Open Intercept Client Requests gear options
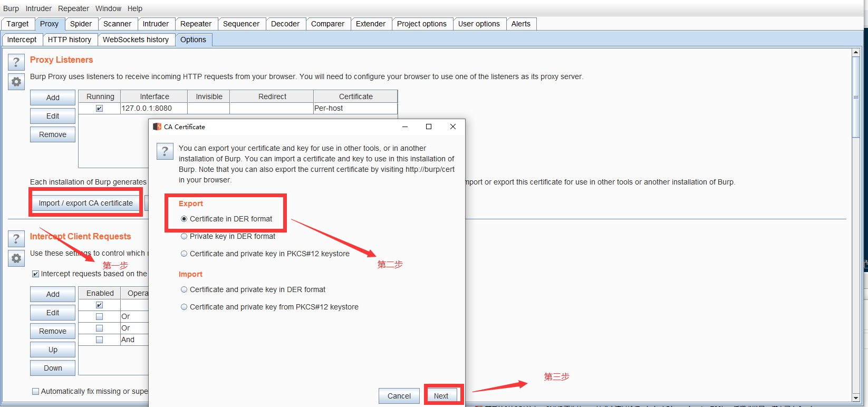Screen dimensions: 868x407 tap(16, 258)
